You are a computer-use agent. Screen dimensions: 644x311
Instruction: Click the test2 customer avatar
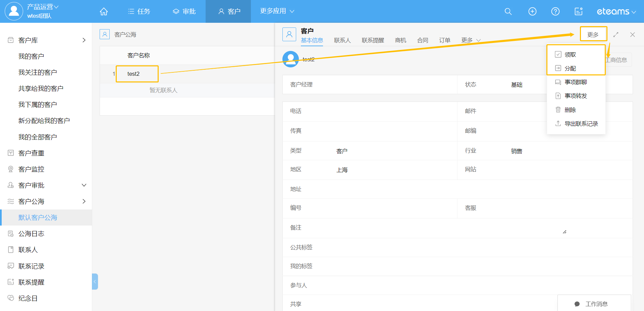click(x=290, y=59)
